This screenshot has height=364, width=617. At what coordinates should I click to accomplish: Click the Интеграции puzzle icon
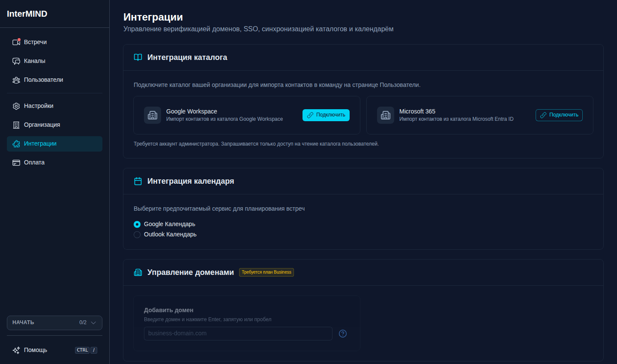(x=16, y=144)
